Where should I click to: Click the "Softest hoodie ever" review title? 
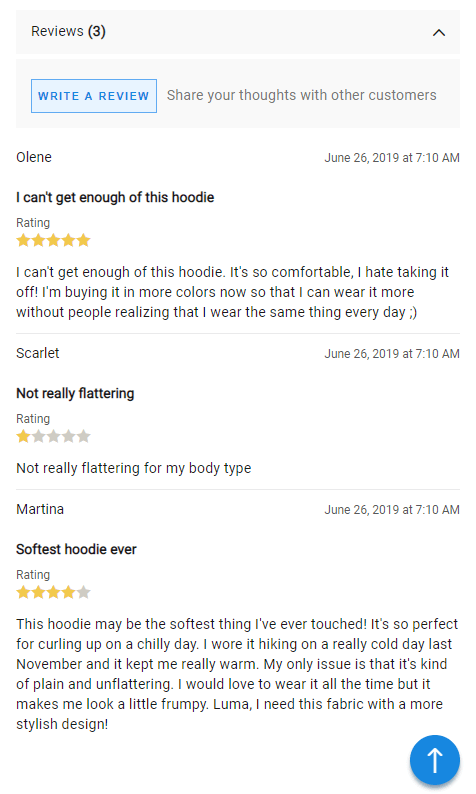76,549
